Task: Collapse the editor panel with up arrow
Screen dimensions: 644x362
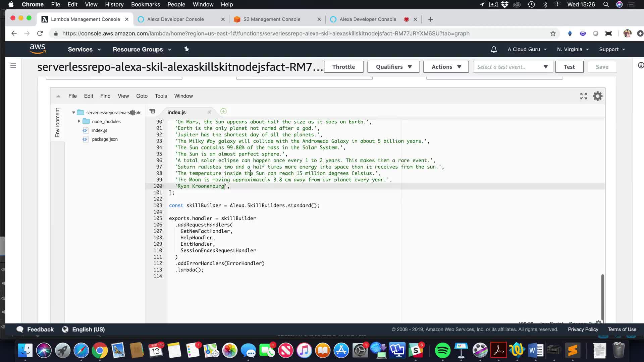Action: pos(58,96)
